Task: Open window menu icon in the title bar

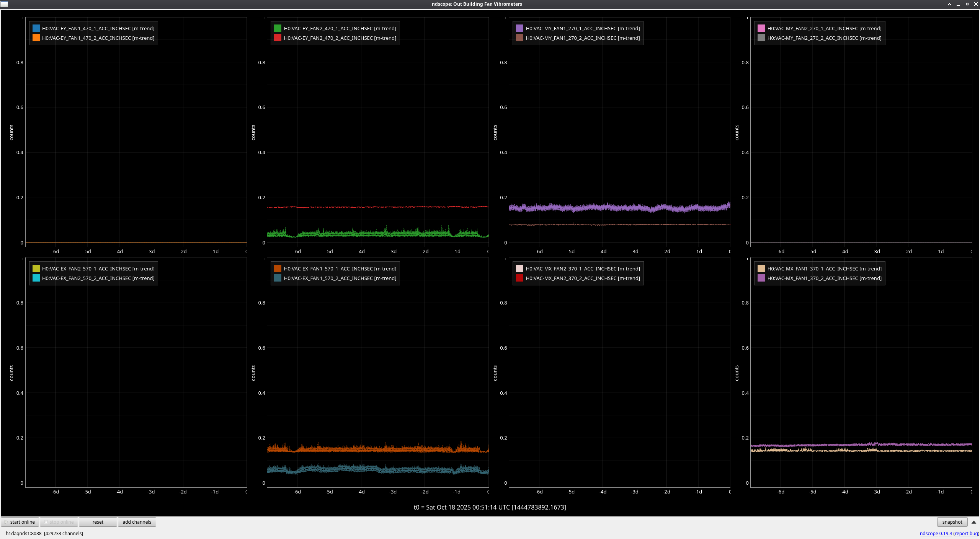Action: pyautogui.click(x=4, y=4)
